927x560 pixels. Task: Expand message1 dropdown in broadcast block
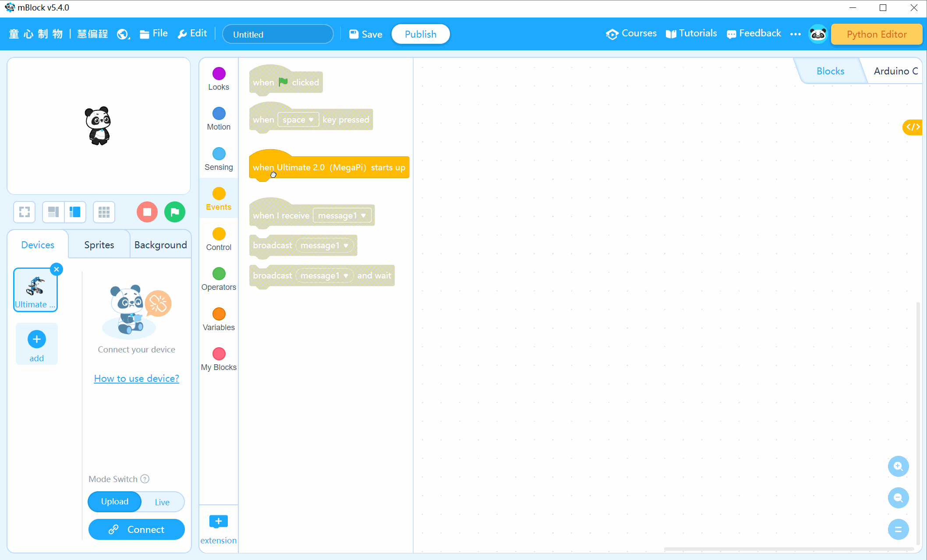(345, 245)
